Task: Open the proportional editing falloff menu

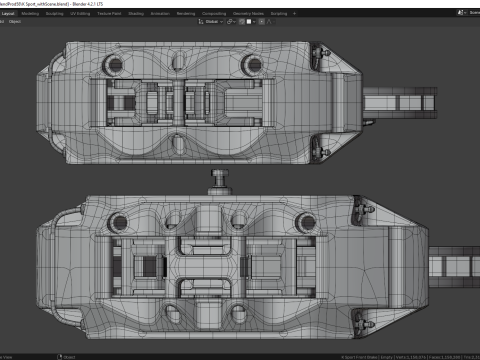Action: [270, 22]
